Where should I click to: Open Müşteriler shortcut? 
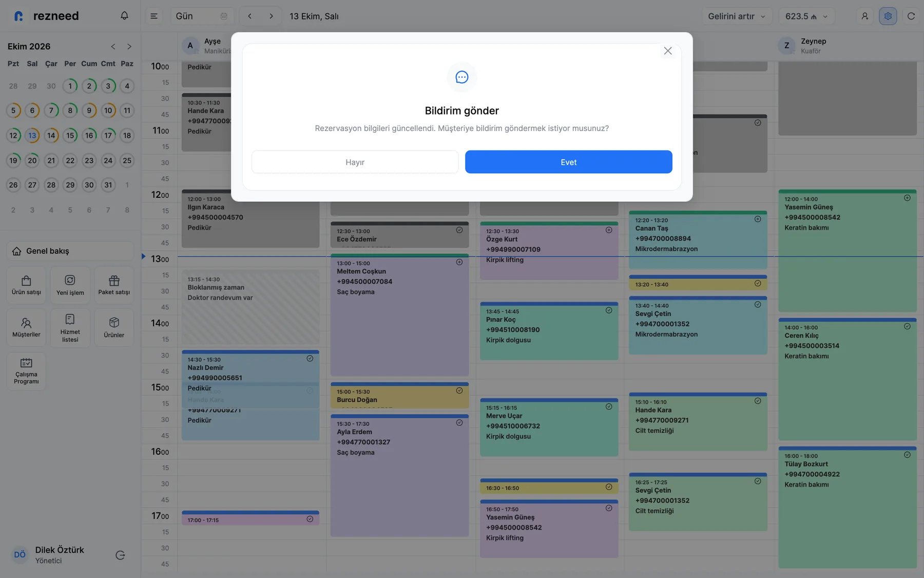coord(26,328)
